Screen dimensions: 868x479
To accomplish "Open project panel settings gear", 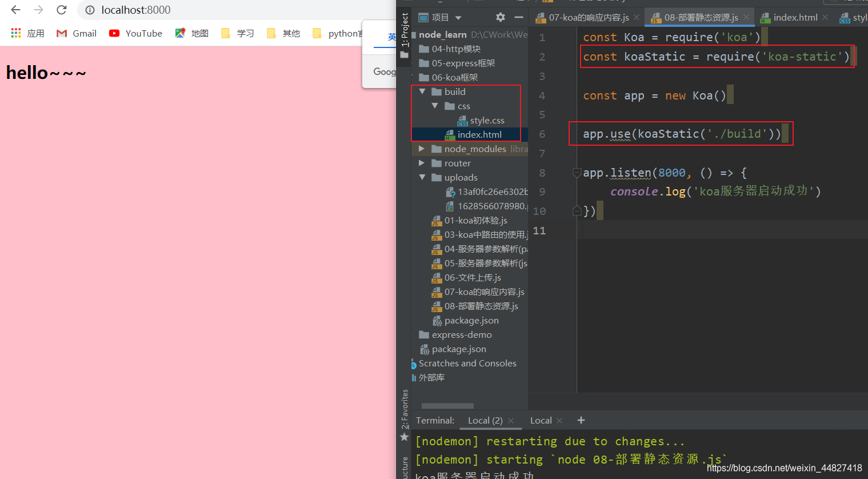I will click(x=501, y=17).
